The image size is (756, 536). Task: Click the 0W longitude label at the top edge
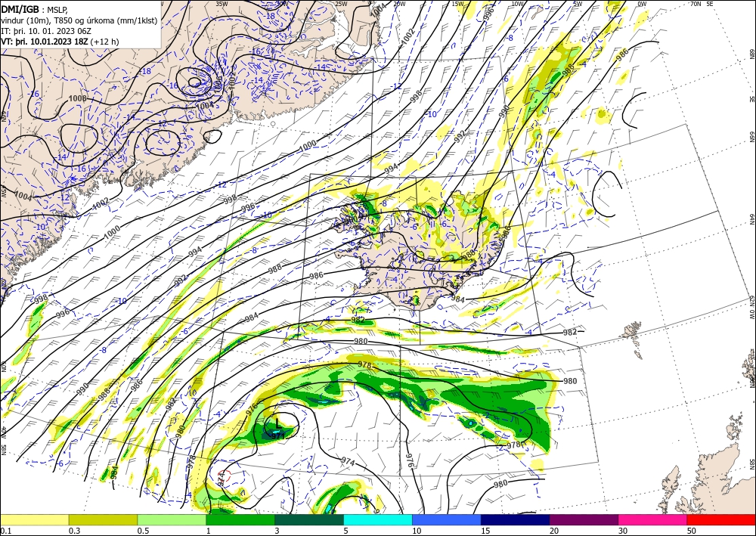tap(642, 4)
